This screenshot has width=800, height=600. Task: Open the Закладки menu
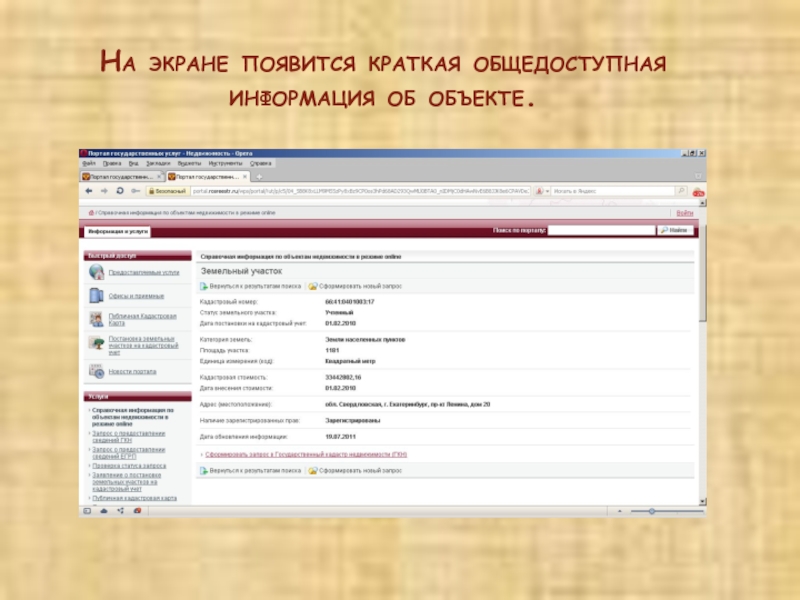coord(158,163)
